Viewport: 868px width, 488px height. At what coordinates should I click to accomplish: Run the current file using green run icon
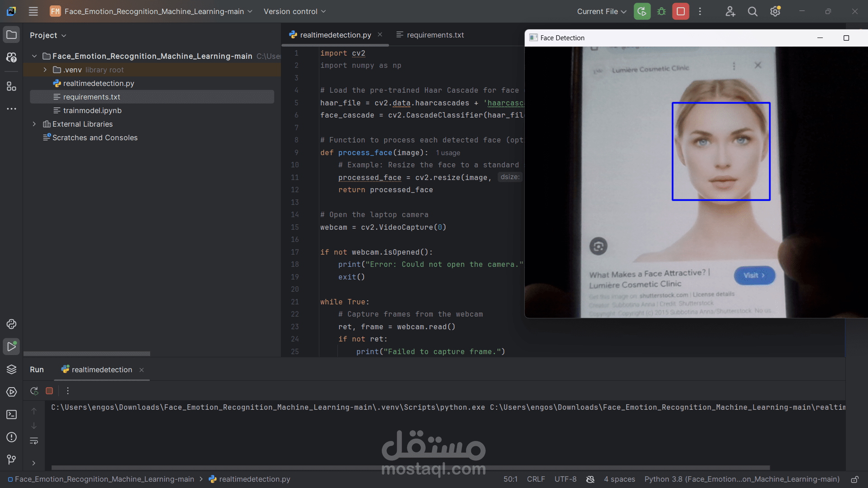pyautogui.click(x=642, y=11)
